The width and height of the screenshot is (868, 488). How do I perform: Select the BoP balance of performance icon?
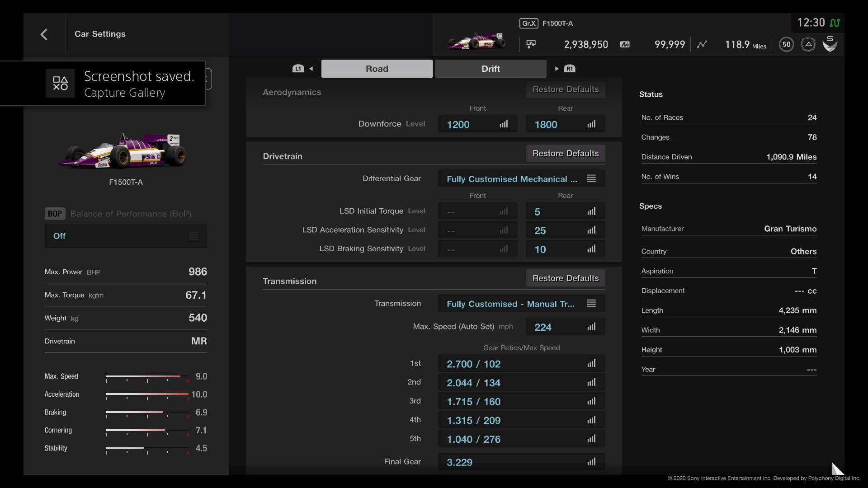pyautogui.click(x=54, y=213)
